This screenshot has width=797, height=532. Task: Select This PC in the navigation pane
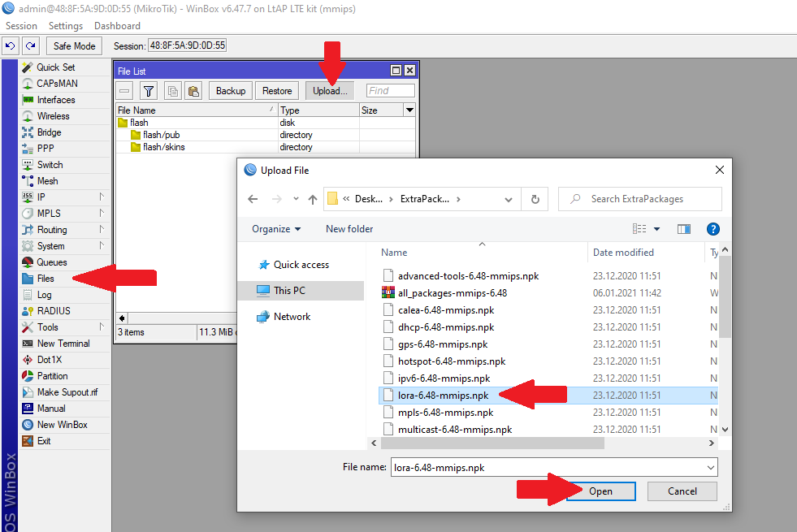click(x=301, y=291)
